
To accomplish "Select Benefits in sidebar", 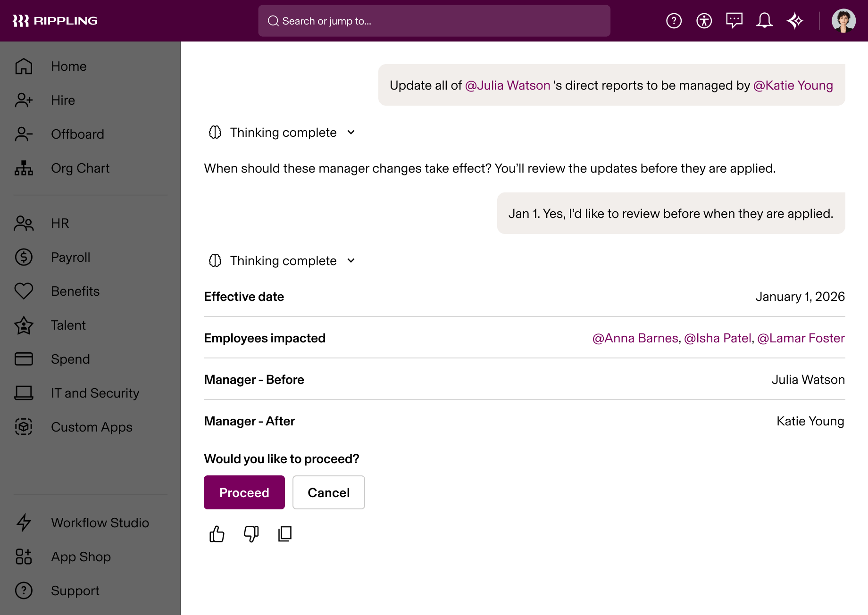I will click(x=75, y=291).
